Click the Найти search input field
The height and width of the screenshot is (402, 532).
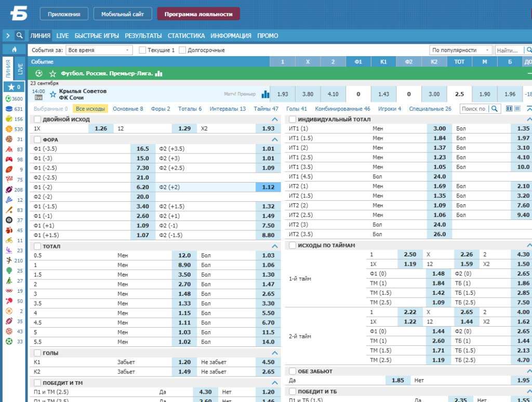point(509,50)
